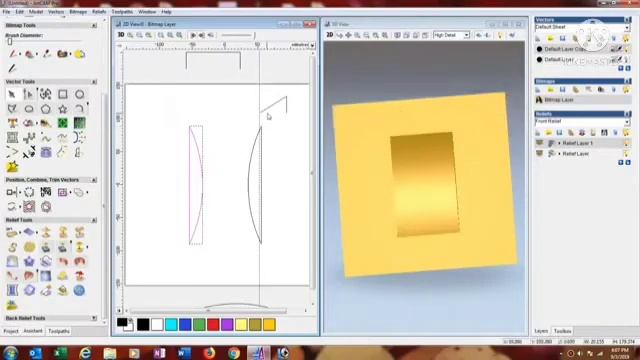
Task: Click the yellow star icon in Vector Tools
Action: 12,167
